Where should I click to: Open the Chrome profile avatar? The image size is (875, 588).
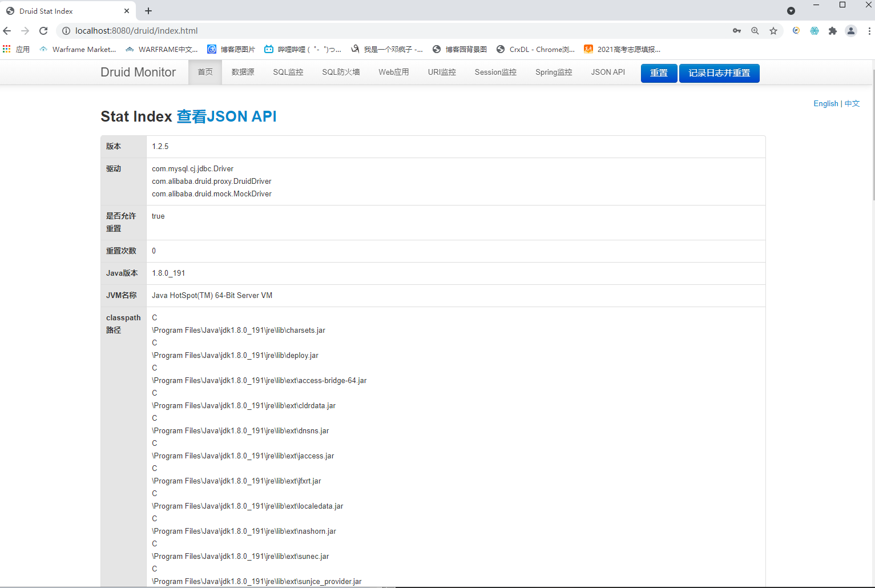[x=851, y=31]
